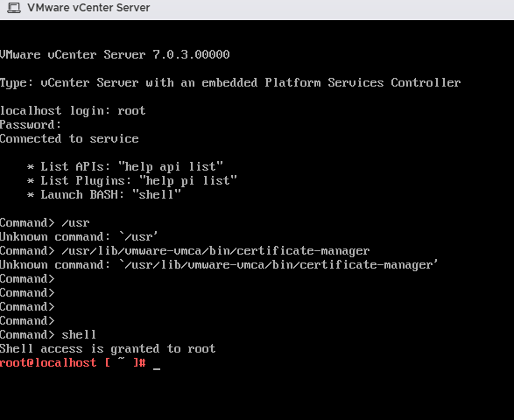Click the last empty 'Command>' prompt before shell
The width and height of the screenshot is (514, 420).
(x=27, y=321)
